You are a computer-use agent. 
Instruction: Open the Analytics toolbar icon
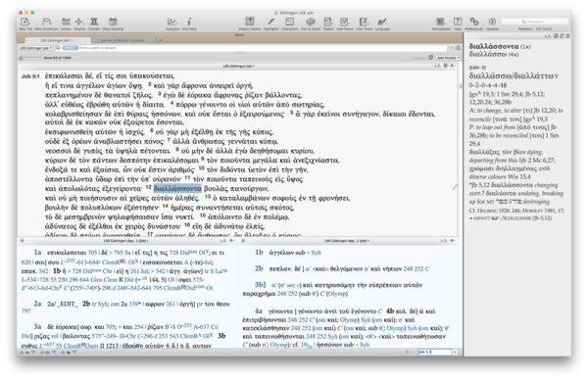tap(172, 23)
